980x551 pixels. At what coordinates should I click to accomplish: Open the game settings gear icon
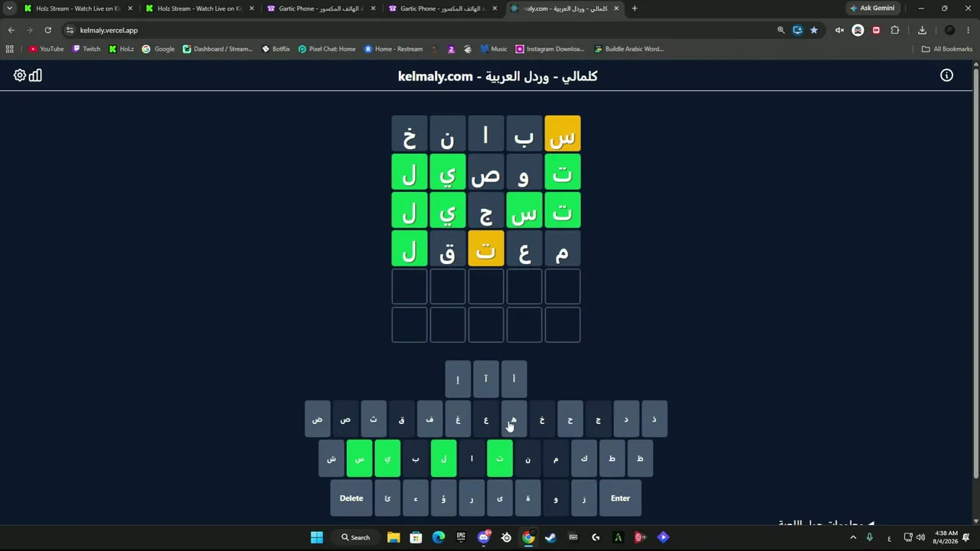[x=20, y=76]
